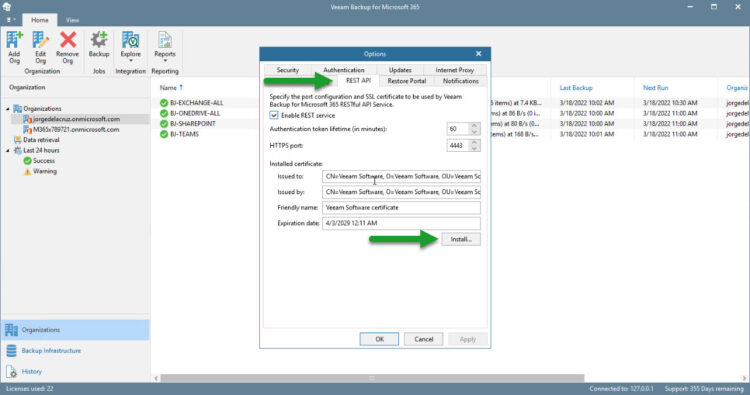Click the horizontal scrollbar thumb
Image resolution: width=750 pixels, height=395 pixels.
(372, 378)
